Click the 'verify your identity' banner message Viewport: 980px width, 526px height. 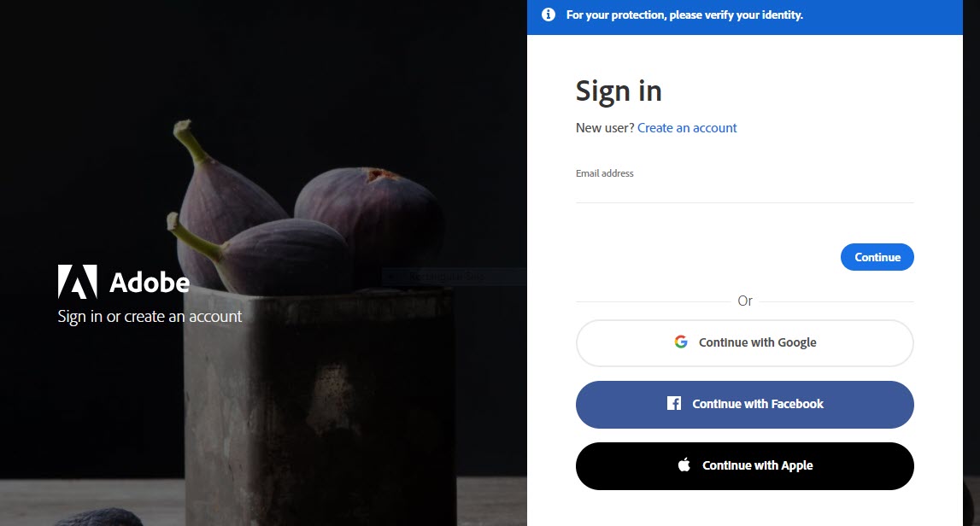pyautogui.click(x=684, y=15)
